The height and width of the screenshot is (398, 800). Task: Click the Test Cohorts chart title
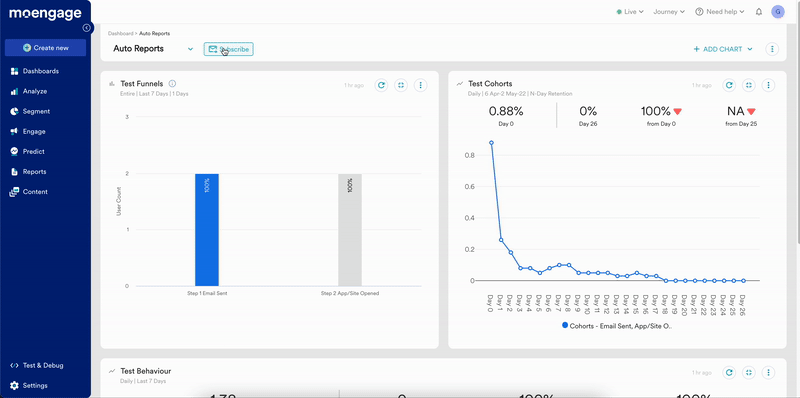click(490, 84)
